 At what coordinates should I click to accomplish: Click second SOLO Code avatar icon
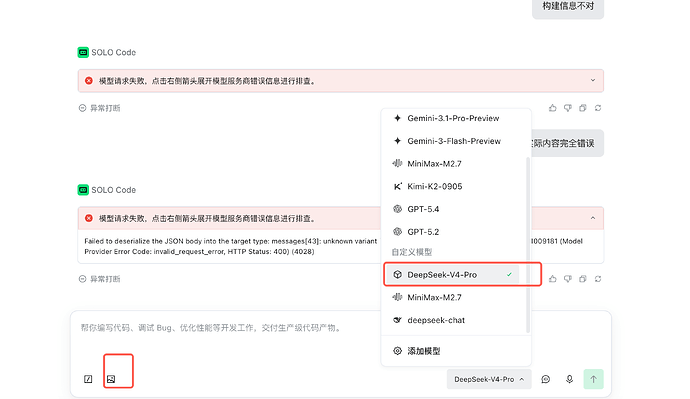coord(83,190)
